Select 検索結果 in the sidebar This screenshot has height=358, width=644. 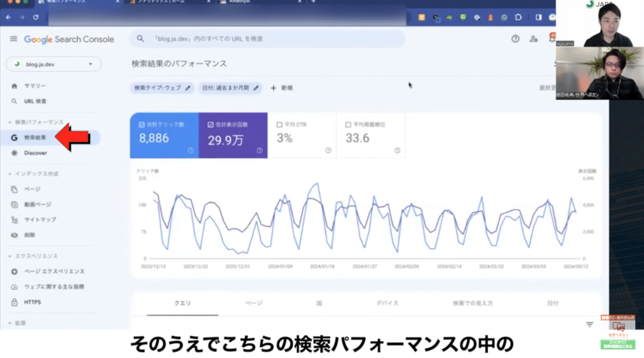click(x=35, y=137)
